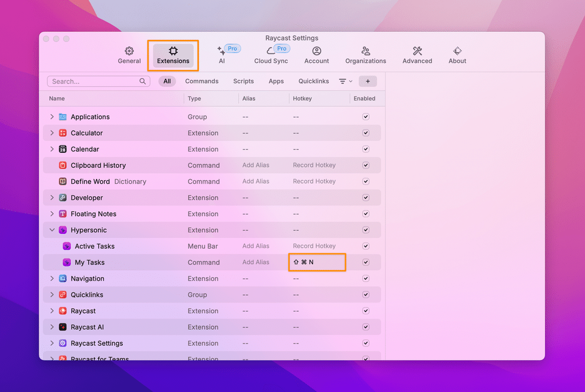Click the Define Word dictionary icon
Image resolution: width=585 pixels, height=392 pixels.
[63, 181]
